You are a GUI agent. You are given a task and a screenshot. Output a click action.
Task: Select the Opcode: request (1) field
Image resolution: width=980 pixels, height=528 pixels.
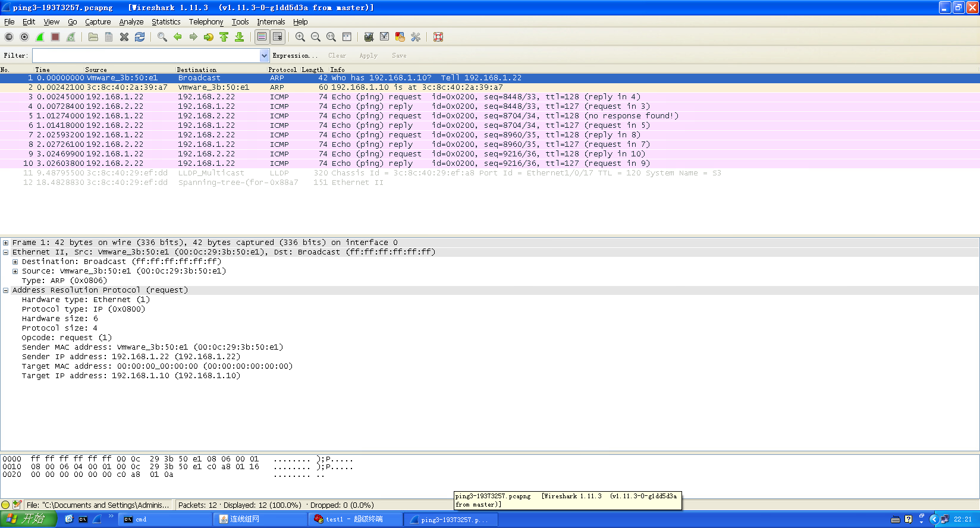(x=67, y=338)
